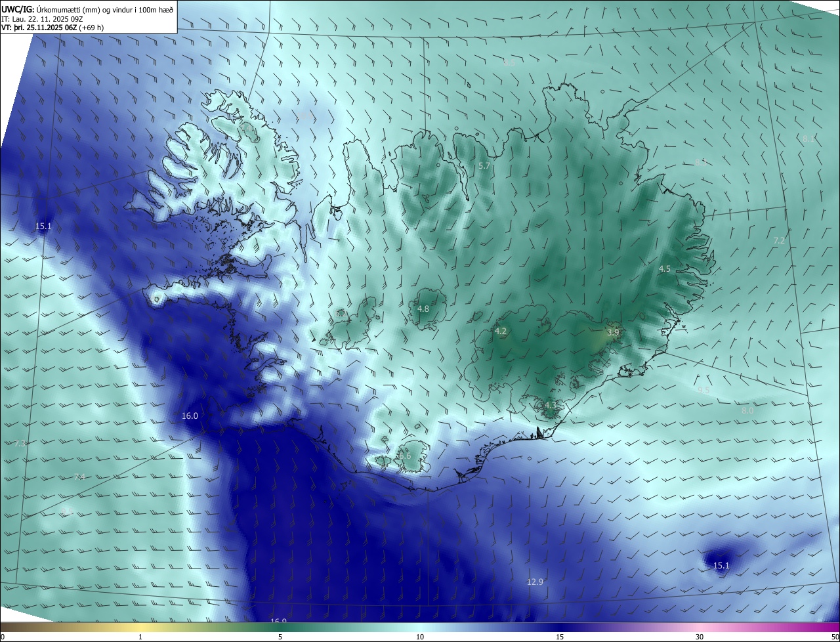Click the 4.2 value on western Vatnajökull
This screenshot has height=642, width=840.
point(501,332)
